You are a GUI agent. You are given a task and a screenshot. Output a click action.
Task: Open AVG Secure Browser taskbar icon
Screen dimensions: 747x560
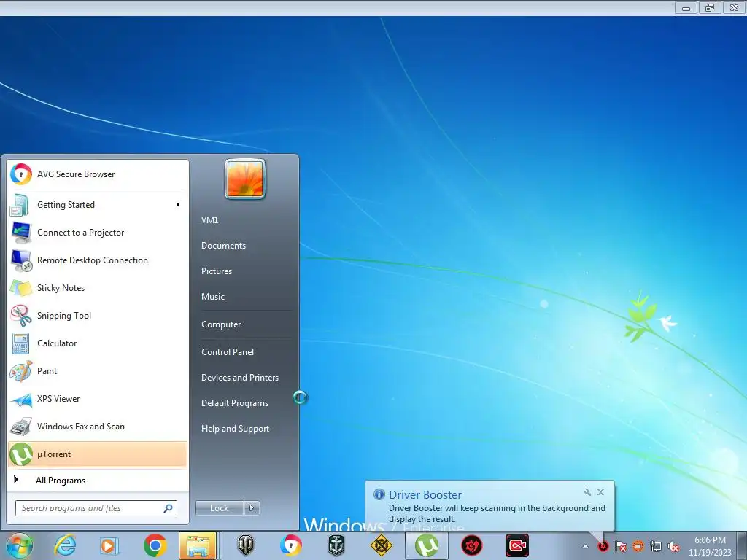[291, 545]
